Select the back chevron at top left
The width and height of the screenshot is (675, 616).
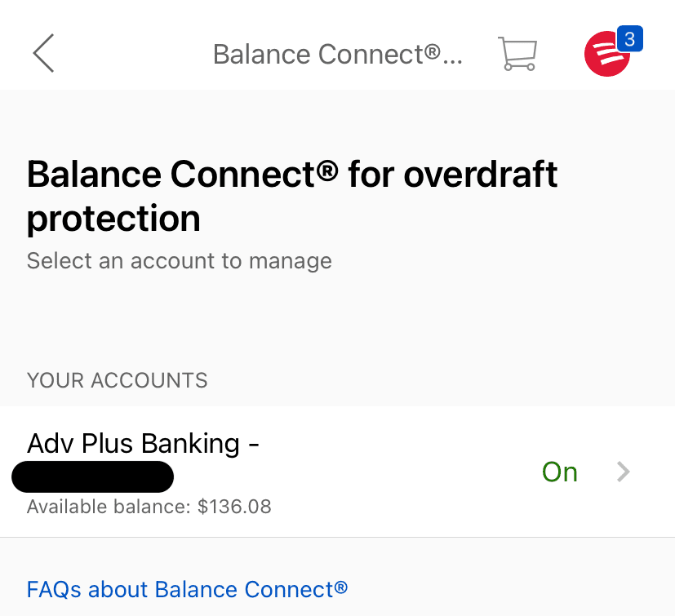42,53
